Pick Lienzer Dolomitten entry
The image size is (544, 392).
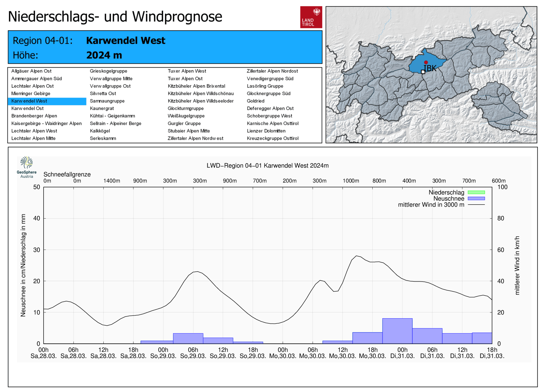266,131
